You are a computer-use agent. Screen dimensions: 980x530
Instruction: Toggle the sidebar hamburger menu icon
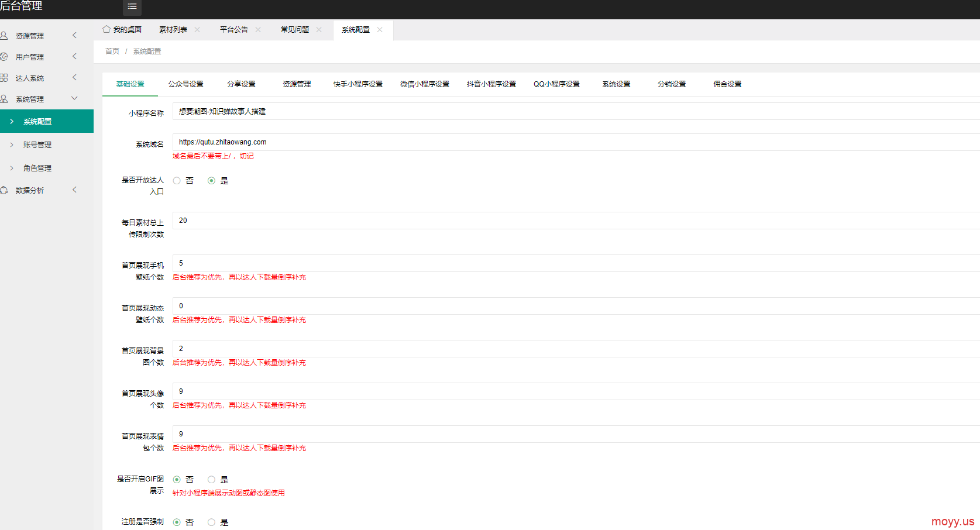pyautogui.click(x=132, y=6)
